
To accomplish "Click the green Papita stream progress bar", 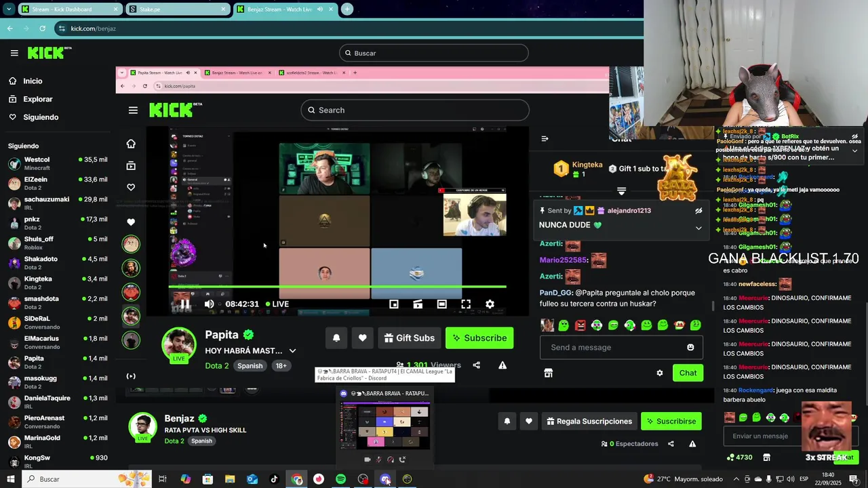I will [337, 287].
